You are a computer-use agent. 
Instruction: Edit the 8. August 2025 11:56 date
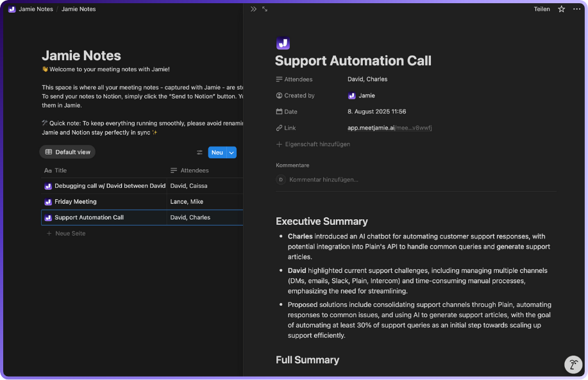tap(377, 112)
